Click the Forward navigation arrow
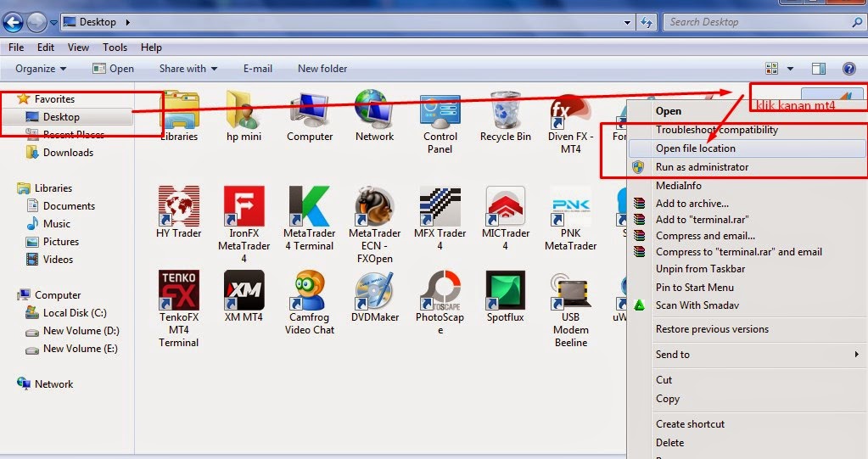 [36, 23]
